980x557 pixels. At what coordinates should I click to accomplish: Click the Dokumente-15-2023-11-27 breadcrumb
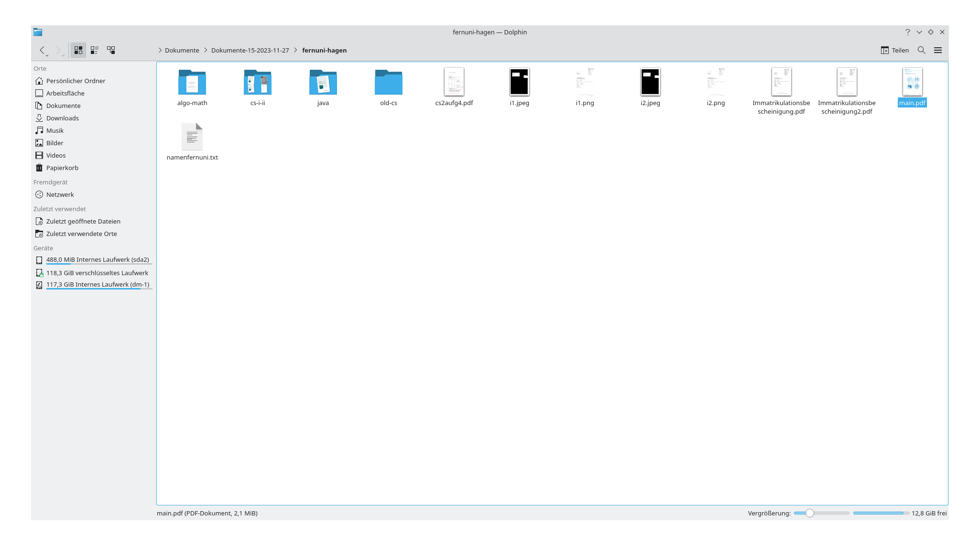pos(249,50)
